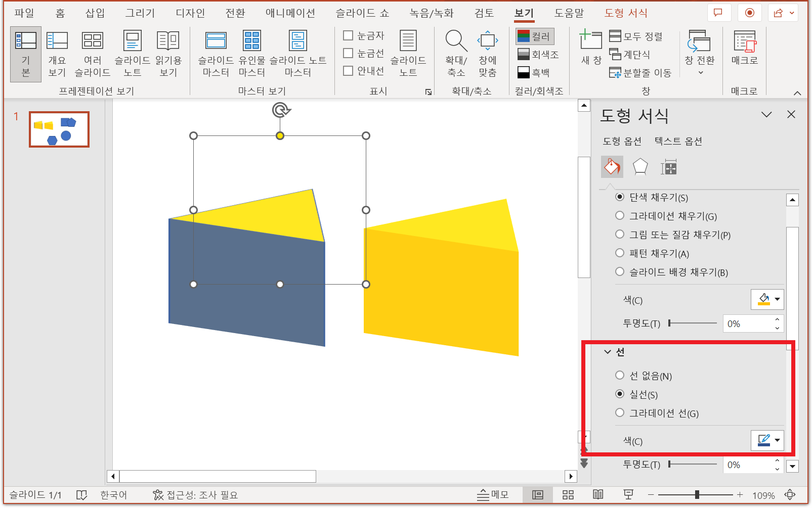Open 텍스트 옵션 text options
The width and height of the screenshot is (812, 509).
[x=678, y=141]
